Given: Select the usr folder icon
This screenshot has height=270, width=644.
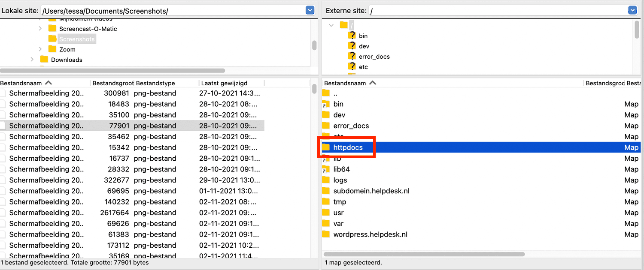Looking at the screenshot, I should click(326, 213).
